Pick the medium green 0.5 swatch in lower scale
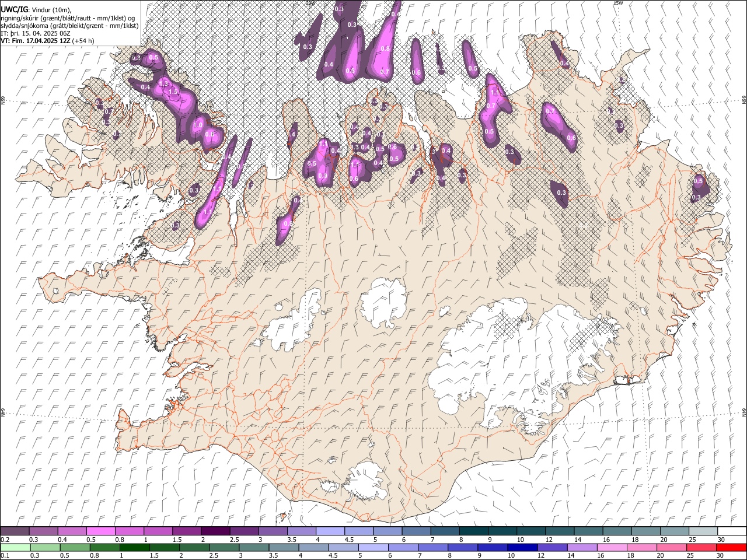This screenshot has height=560, width=747. (x=75, y=548)
